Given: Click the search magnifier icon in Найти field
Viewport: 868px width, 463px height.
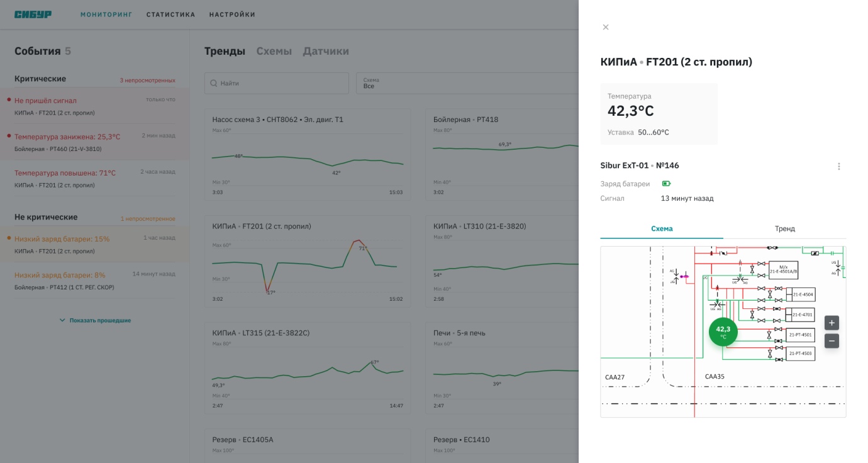Looking at the screenshot, I should coord(214,83).
